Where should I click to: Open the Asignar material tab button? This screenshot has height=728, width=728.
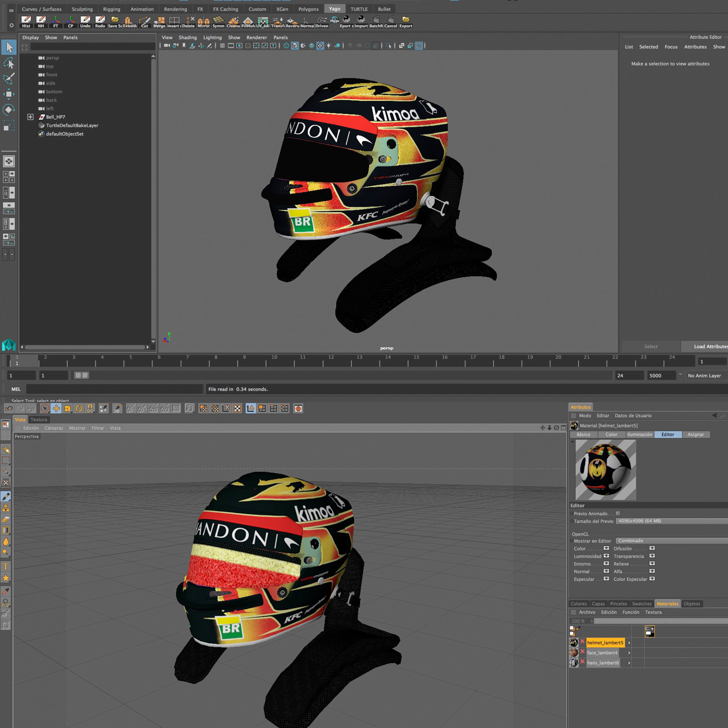(x=696, y=434)
